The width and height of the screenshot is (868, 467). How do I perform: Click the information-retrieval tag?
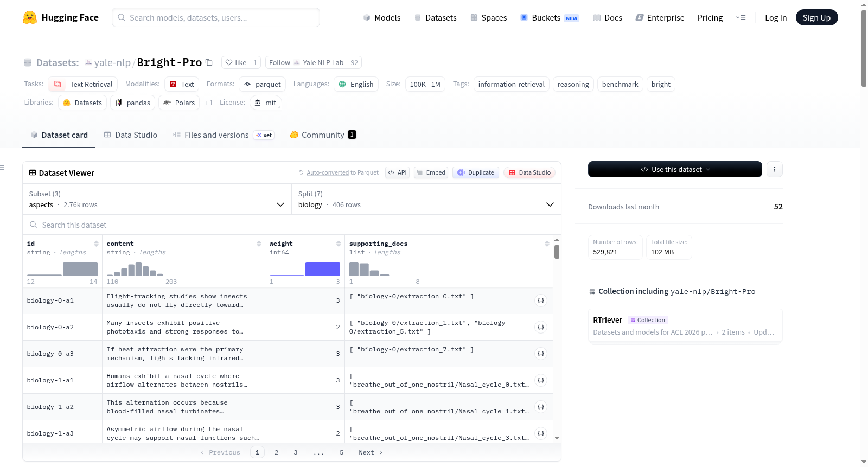[512, 84]
